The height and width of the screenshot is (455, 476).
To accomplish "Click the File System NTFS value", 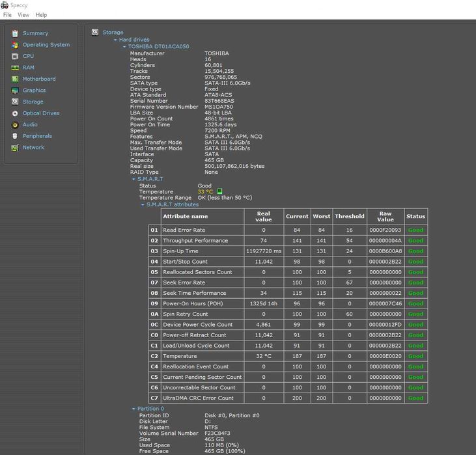I will click(211, 428).
